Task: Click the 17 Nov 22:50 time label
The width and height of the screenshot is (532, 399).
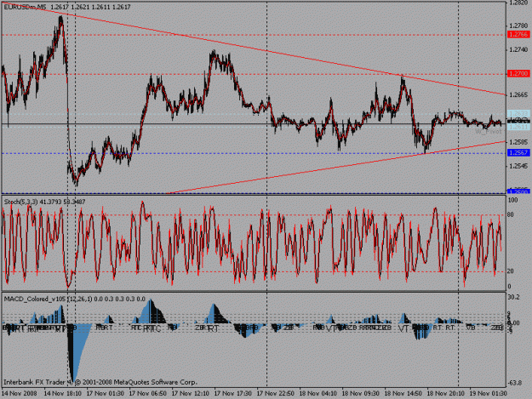Action: [x=276, y=394]
